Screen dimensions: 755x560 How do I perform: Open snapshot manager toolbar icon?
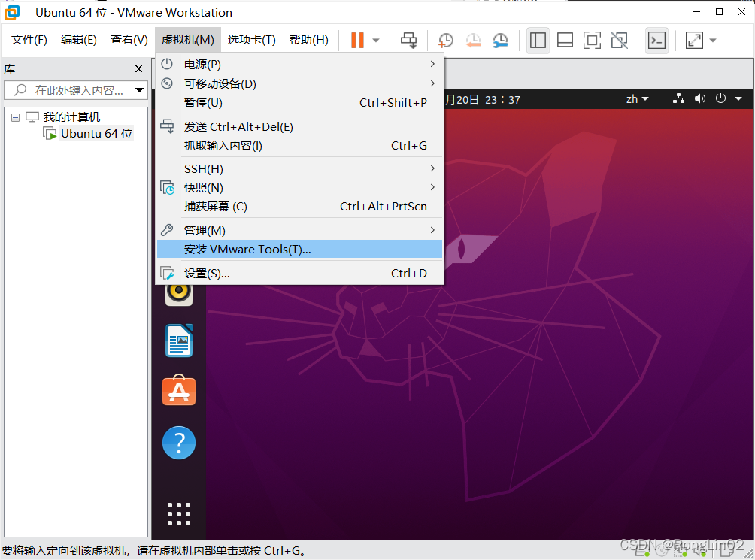tap(501, 41)
